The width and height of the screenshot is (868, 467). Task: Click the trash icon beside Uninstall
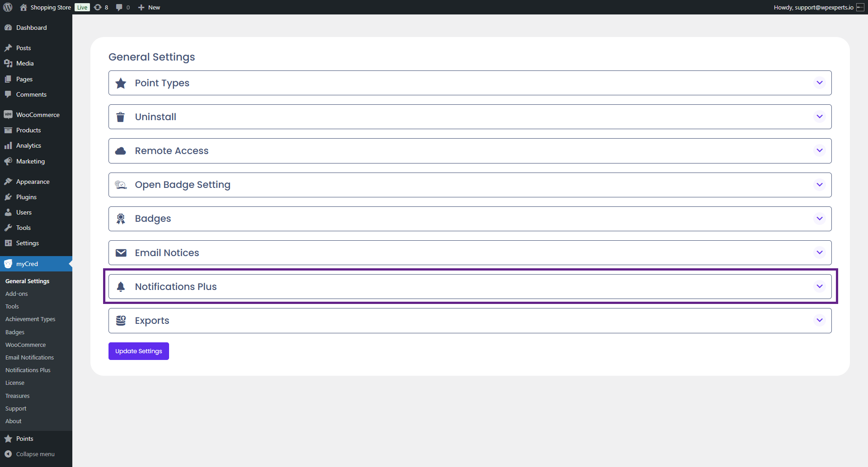point(121,117)
